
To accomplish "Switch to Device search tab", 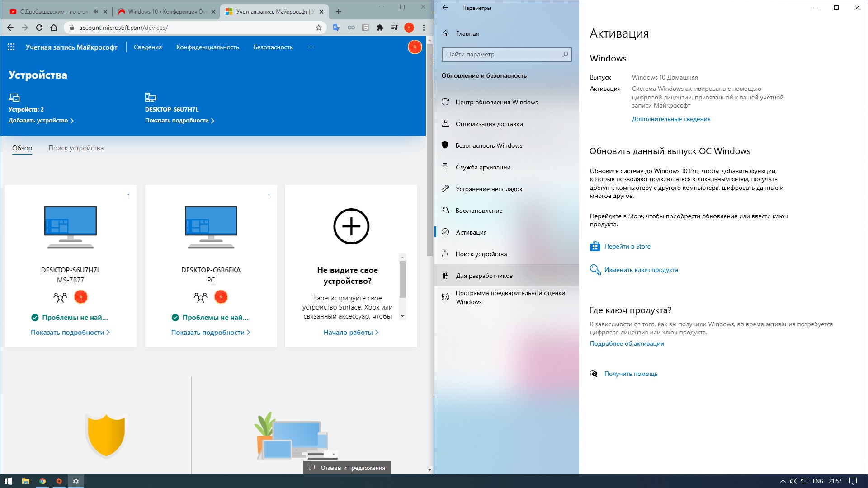I will tap(76, 148).
